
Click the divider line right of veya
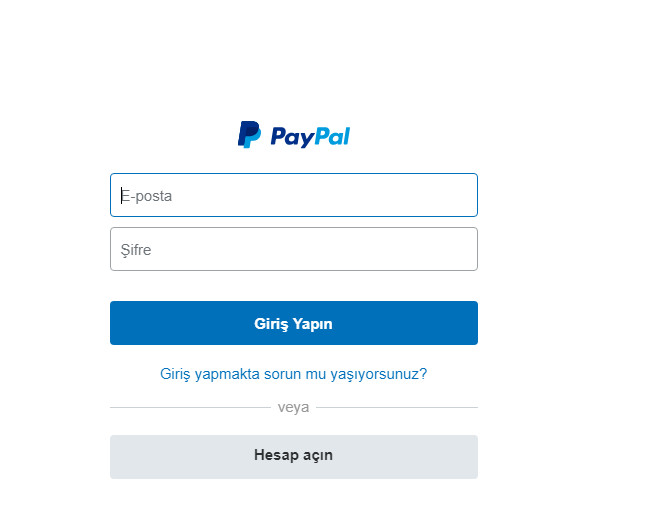coord(397,407)
